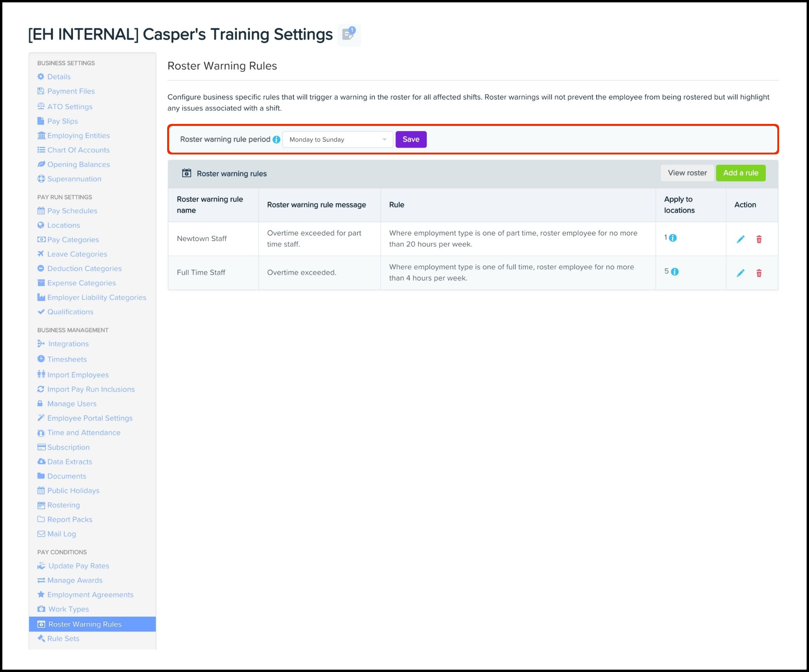Delete the Full Time Staff rule

759,273
